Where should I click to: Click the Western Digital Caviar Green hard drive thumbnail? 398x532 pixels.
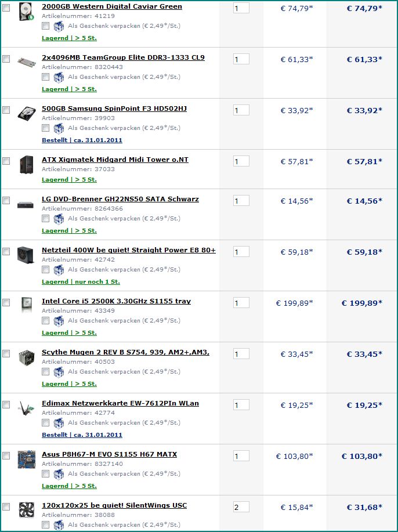pos(27,12)
